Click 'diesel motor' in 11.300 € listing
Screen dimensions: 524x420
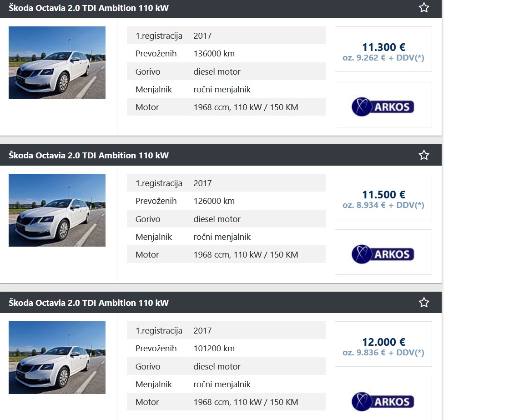(x=217, y=71)
